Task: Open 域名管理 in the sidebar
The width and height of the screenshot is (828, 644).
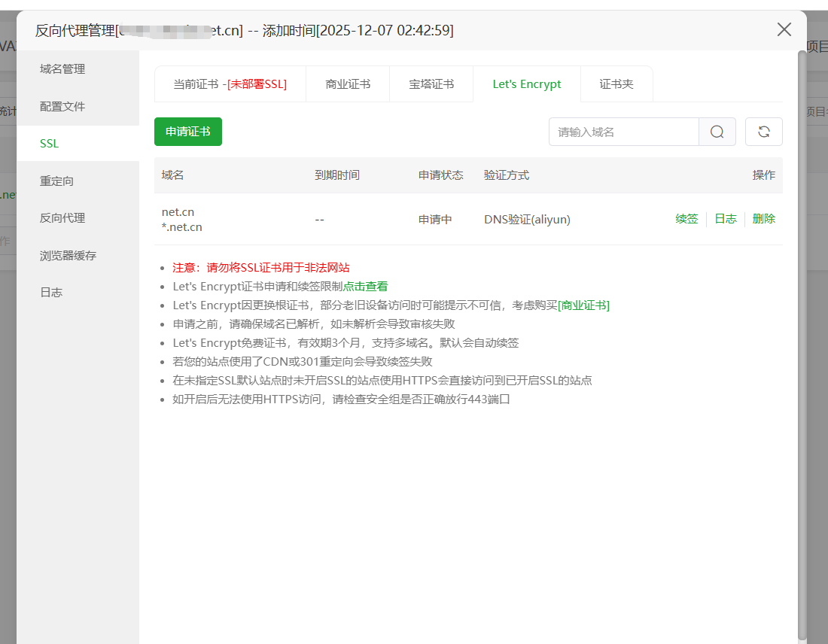Action: (x=62, y=69)
